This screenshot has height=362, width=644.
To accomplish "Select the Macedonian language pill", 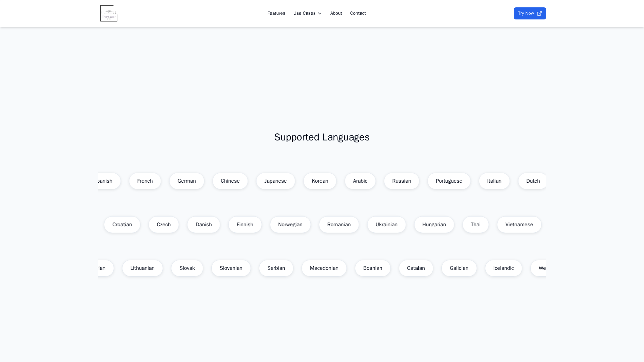I will pos(324,268).
